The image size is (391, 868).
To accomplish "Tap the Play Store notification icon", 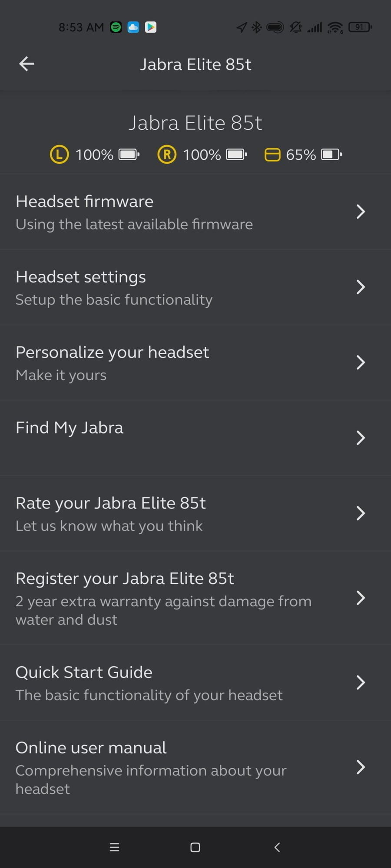I will 150,27.
